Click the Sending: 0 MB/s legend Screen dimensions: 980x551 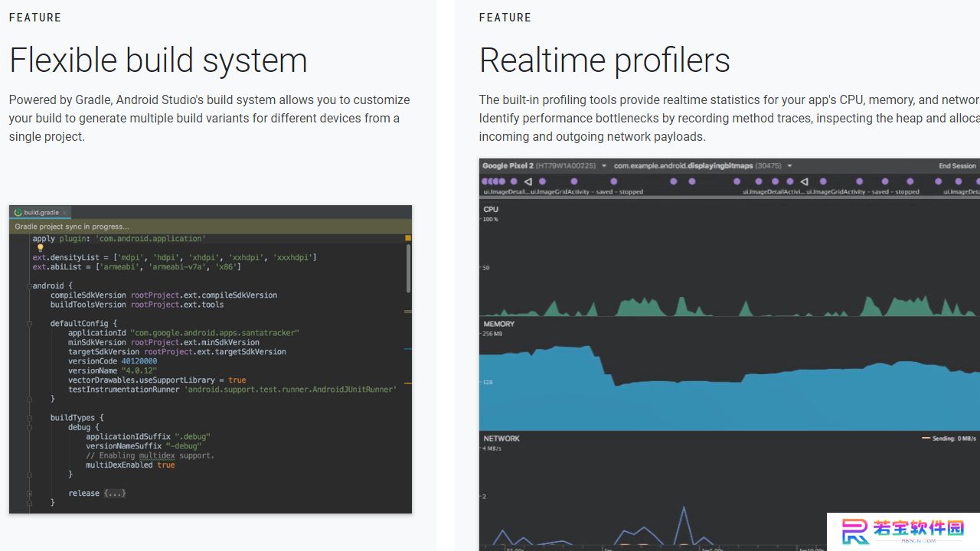(x=949, y=439)
